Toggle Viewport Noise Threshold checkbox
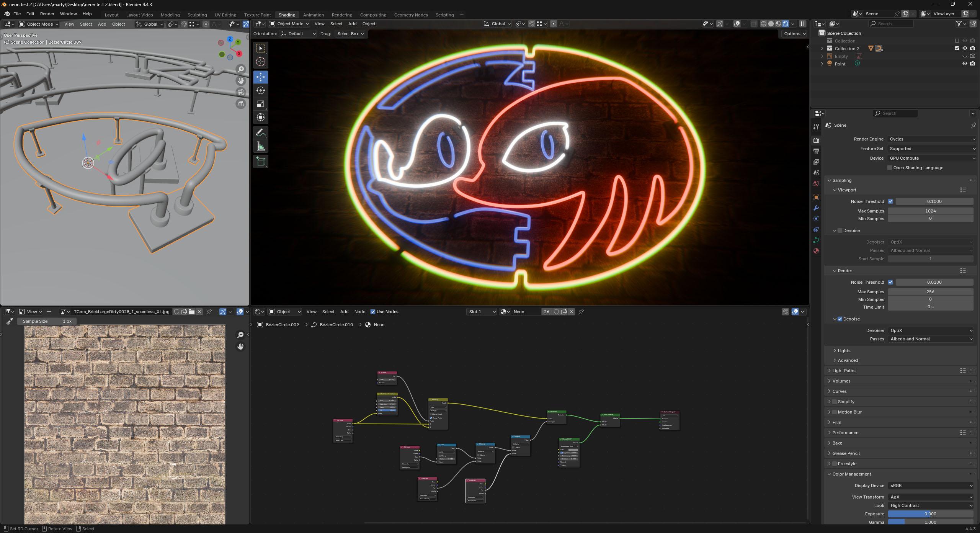The width and height of the screenshot is (980, 533). click(x=890, y=201)
